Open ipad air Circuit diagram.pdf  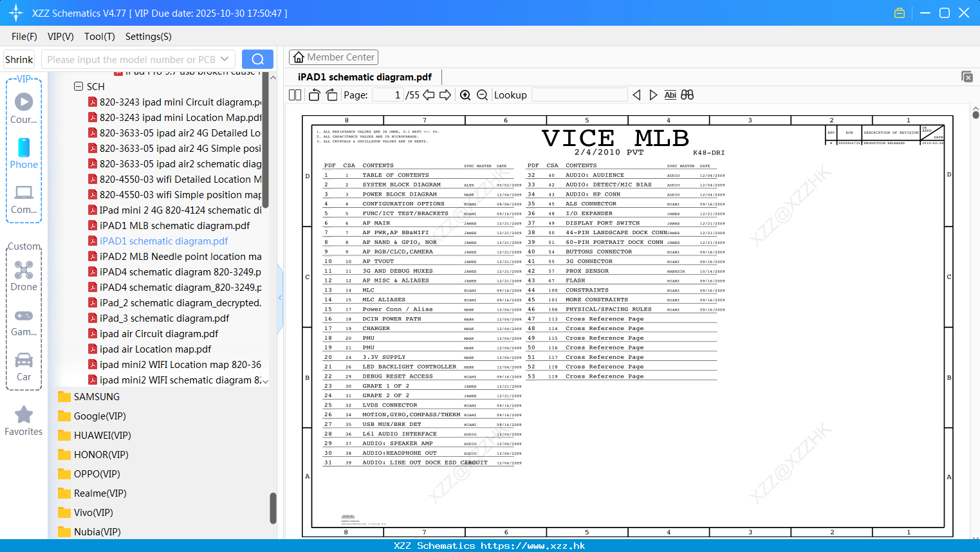(x=153, y=334)
